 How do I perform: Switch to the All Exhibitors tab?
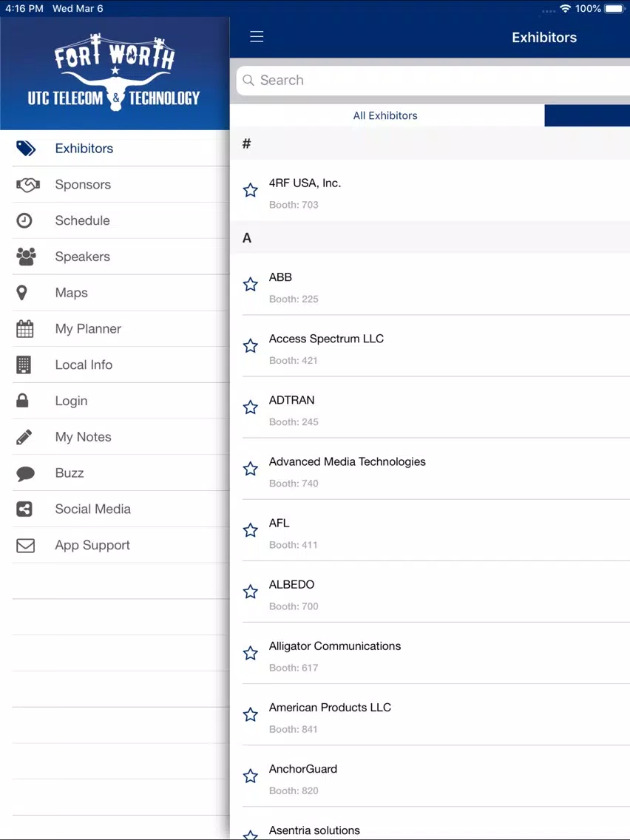[x=386, y=115]
